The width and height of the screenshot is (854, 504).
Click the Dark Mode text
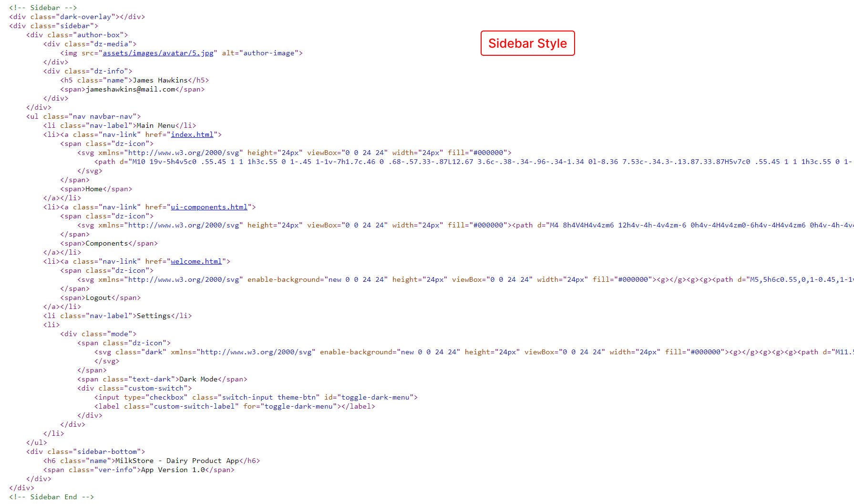pyautogui.click(x=198, y=379)
